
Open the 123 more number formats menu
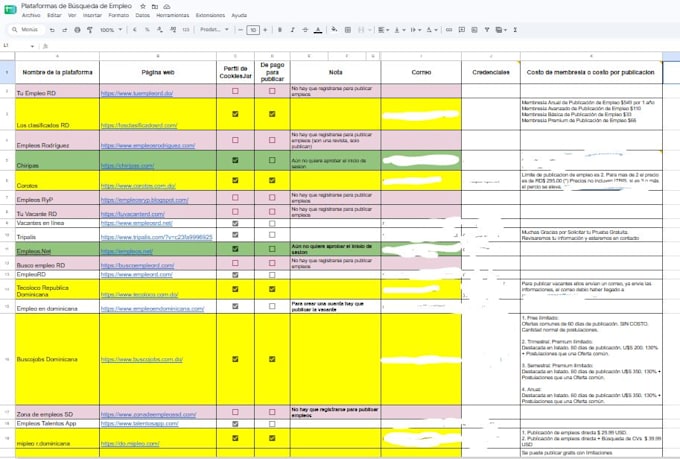[x=186, y=30]
